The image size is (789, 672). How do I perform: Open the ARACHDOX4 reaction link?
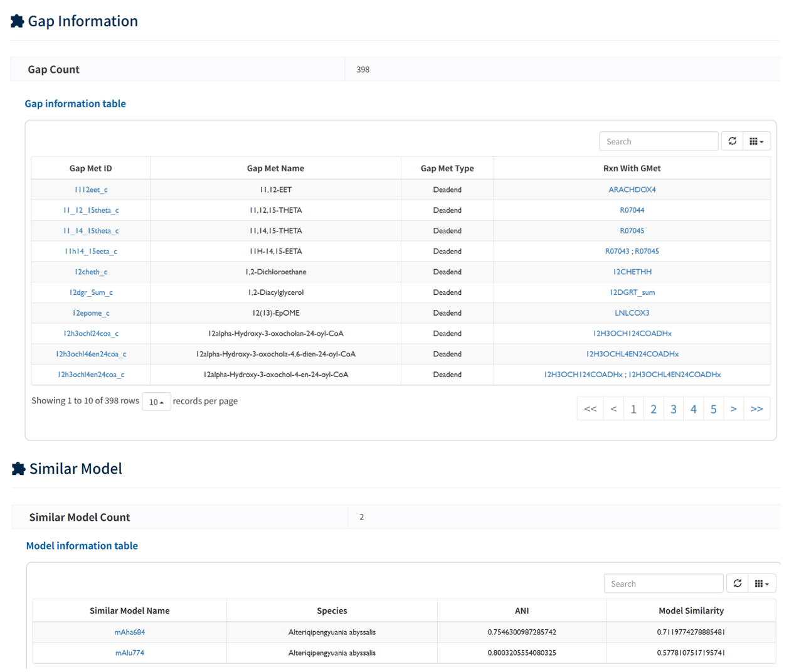(x=632, y=189)
